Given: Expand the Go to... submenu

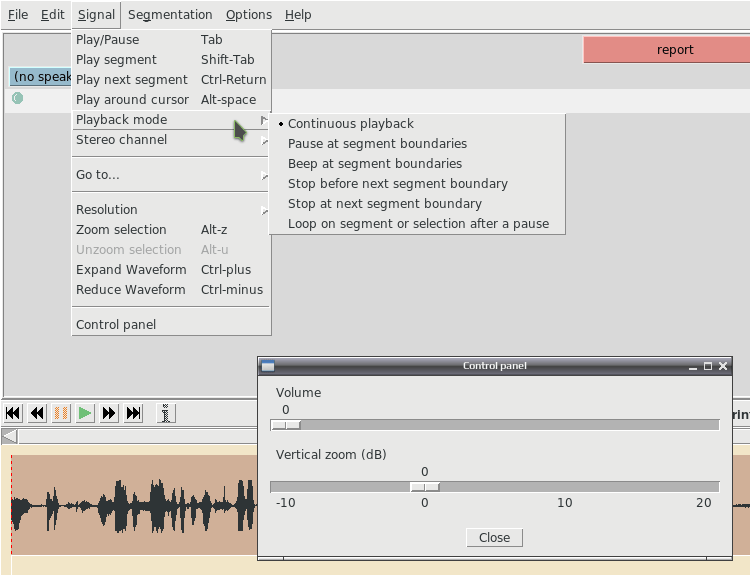Looking at the screenshot, I should click(x=171, y=175).
